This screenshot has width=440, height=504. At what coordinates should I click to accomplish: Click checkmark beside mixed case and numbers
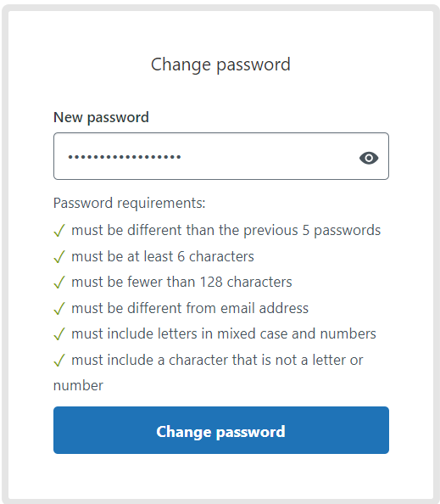[59, 334]
